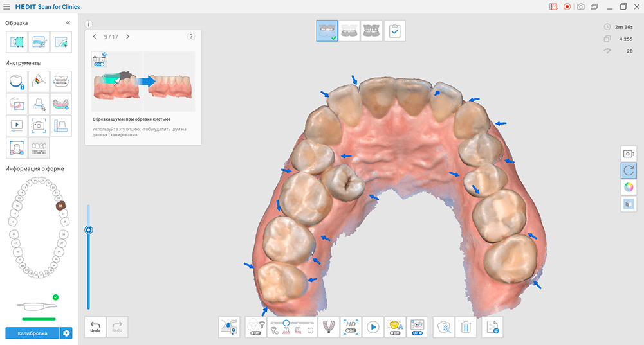644x345 pixels.
Task: Click the trash icon to delete scan data
Action: pos(466,327)
